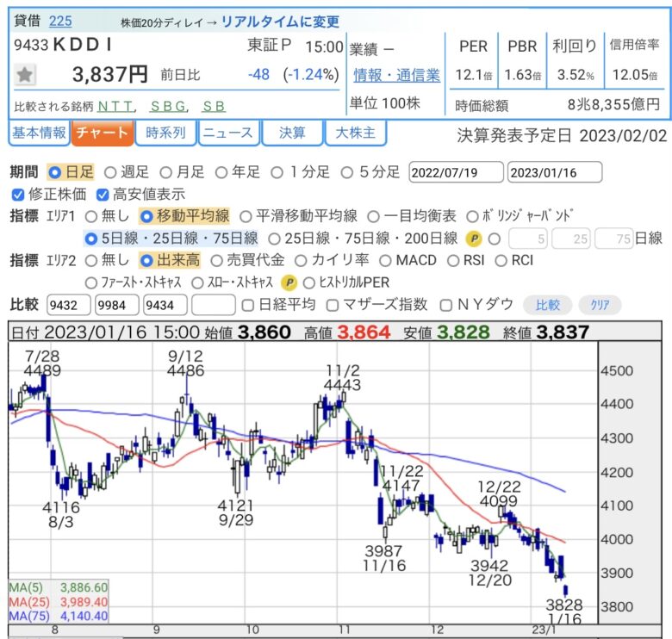The image size is (672, 639).
Task: Click the 7/28 4489 high marker
Action: pos(42,363)
